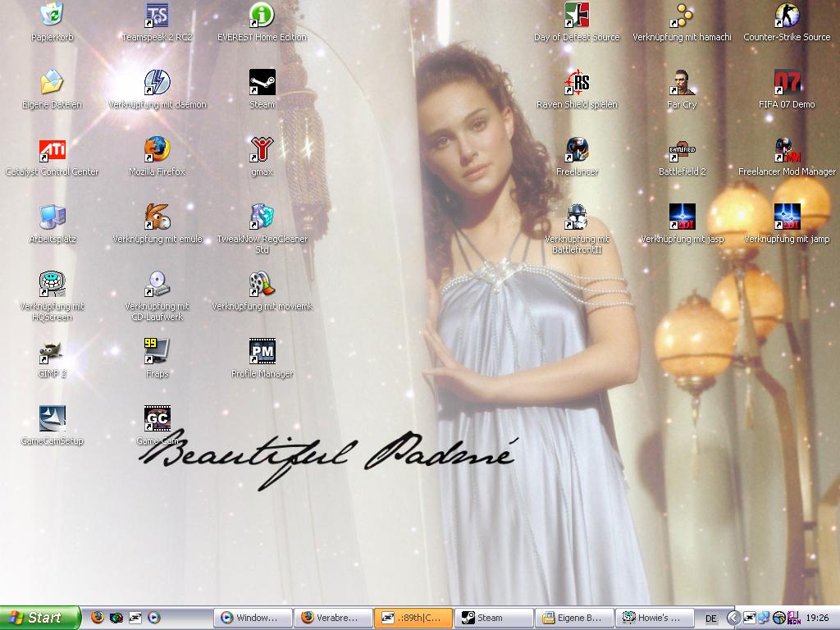
Task: Open the ATI Catalyst Control Center icon
Action: [x=52, y=149]
